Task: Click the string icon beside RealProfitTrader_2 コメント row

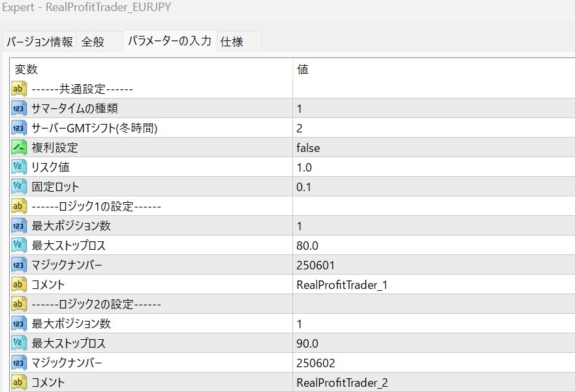Action: pos(19,382)
